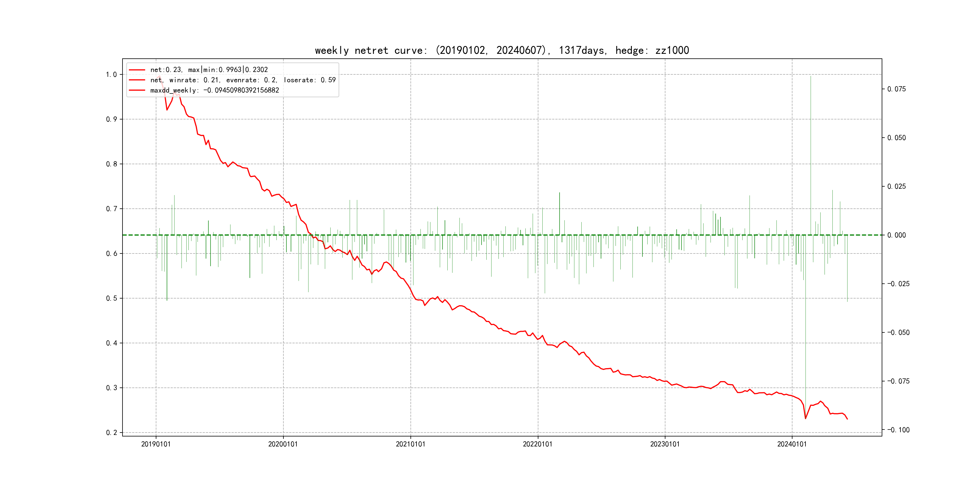Click the x-axis label 20240101

792,444
